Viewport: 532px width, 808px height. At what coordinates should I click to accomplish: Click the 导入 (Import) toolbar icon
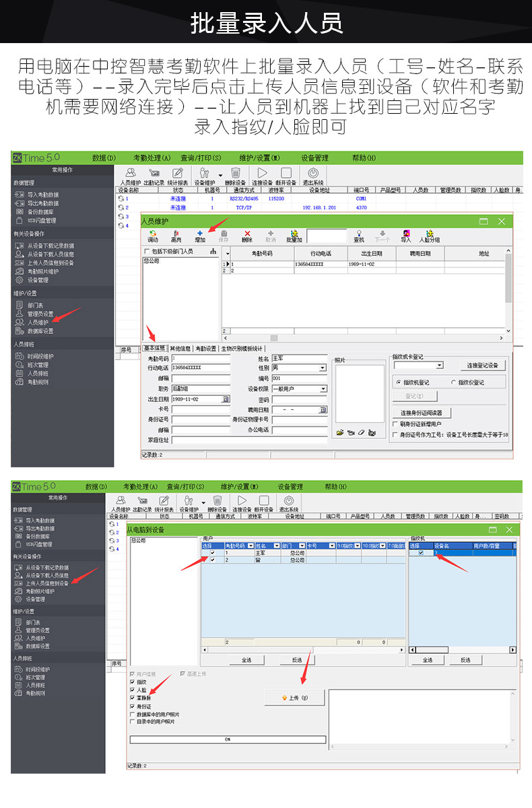click(x=405, y=235)
